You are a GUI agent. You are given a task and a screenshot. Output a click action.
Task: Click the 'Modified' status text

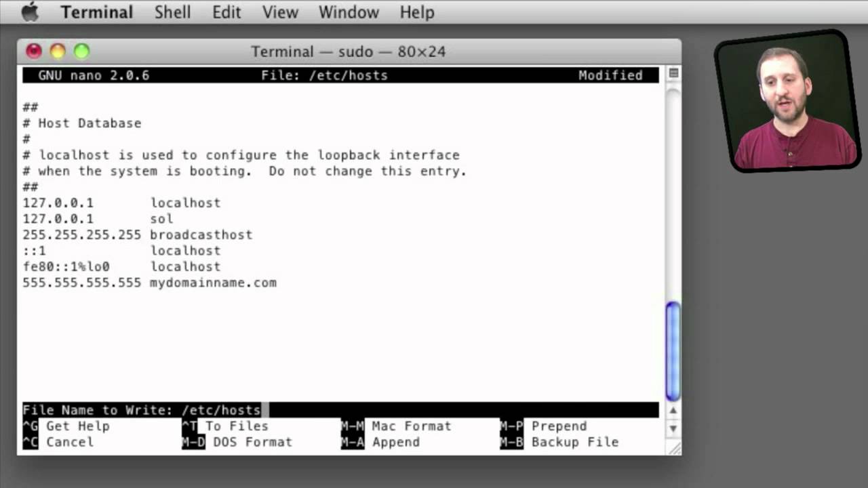[610, 75]
